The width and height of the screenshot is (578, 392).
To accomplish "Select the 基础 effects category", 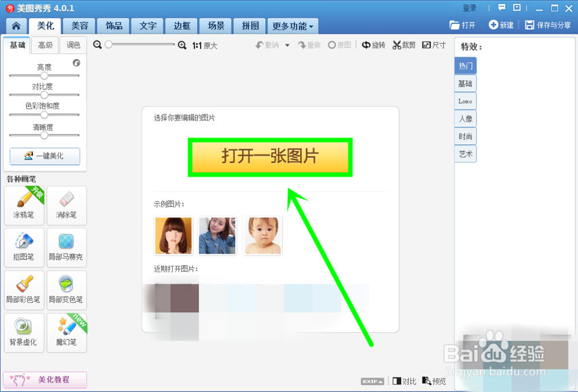I will point(465,83).
